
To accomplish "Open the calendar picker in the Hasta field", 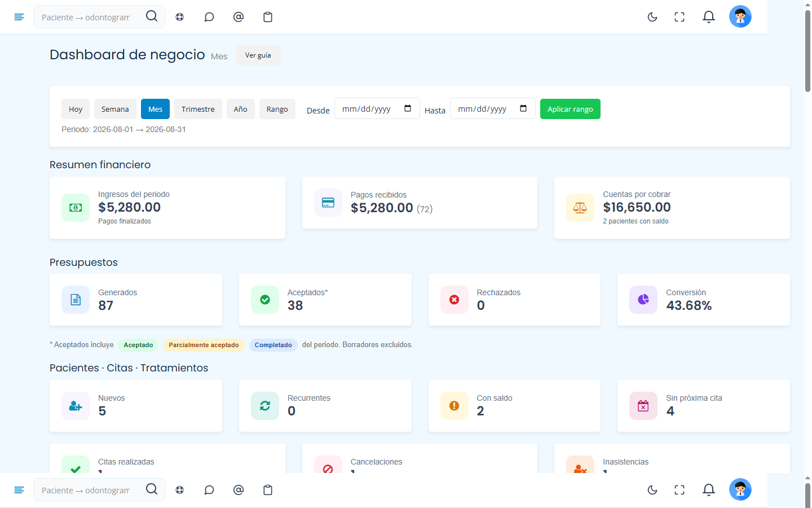I will click(523, 108).
